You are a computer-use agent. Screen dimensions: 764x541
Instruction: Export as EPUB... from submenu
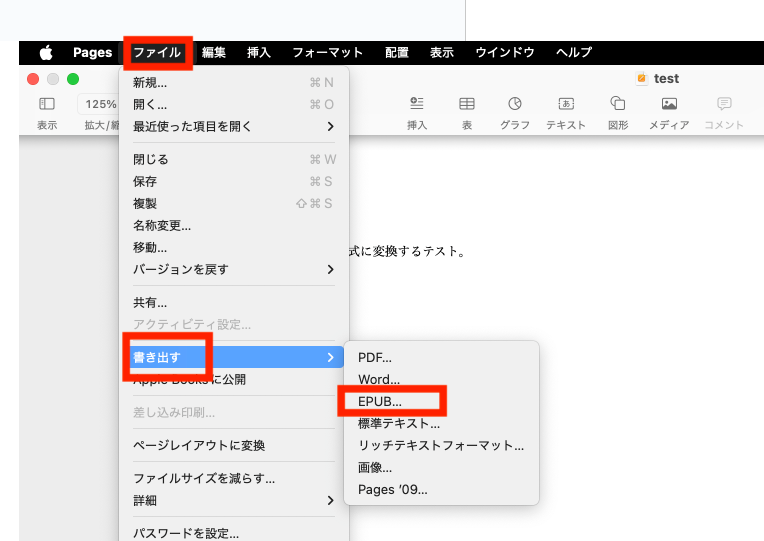click(441, 402)
